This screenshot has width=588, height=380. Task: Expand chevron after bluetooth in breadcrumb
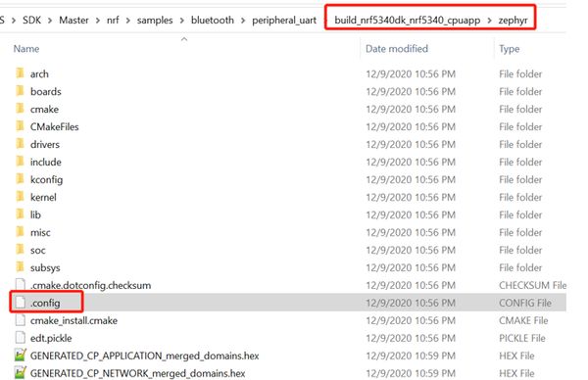pyautogui.click(x=243, y=21)
